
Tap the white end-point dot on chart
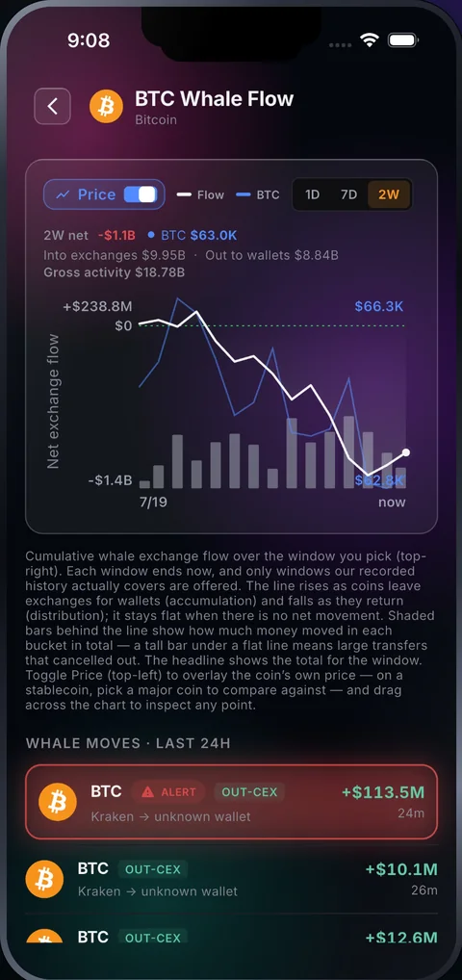click(x=406, y=452)
